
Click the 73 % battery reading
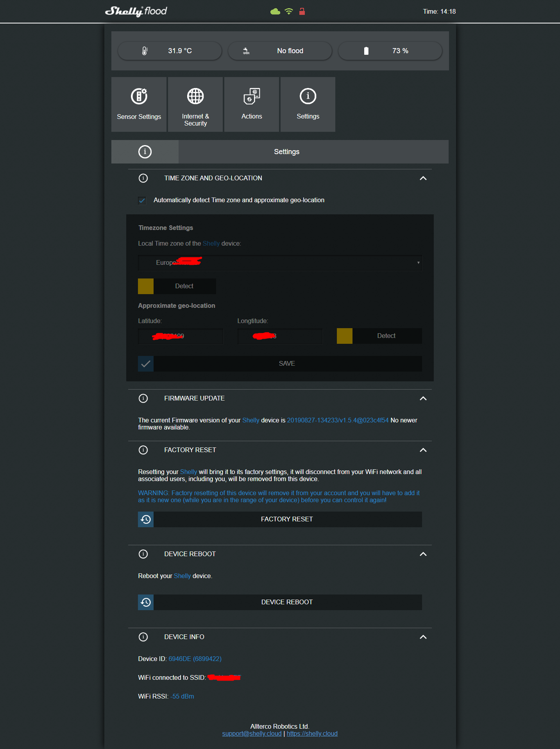[x=400, y=51]
